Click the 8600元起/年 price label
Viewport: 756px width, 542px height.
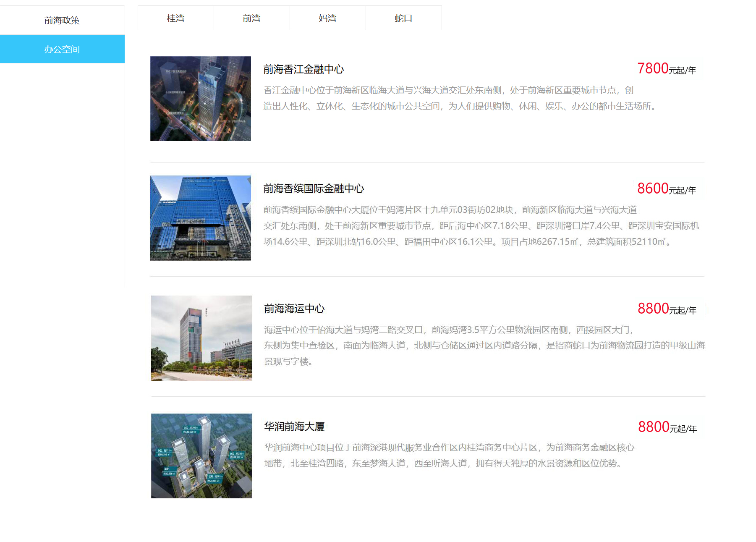point(667,189)
